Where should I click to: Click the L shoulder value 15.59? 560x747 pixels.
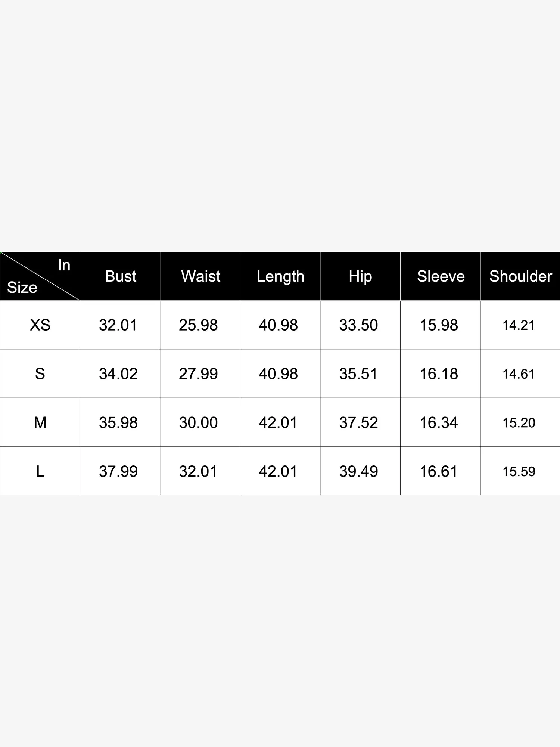tap(519, 472)
